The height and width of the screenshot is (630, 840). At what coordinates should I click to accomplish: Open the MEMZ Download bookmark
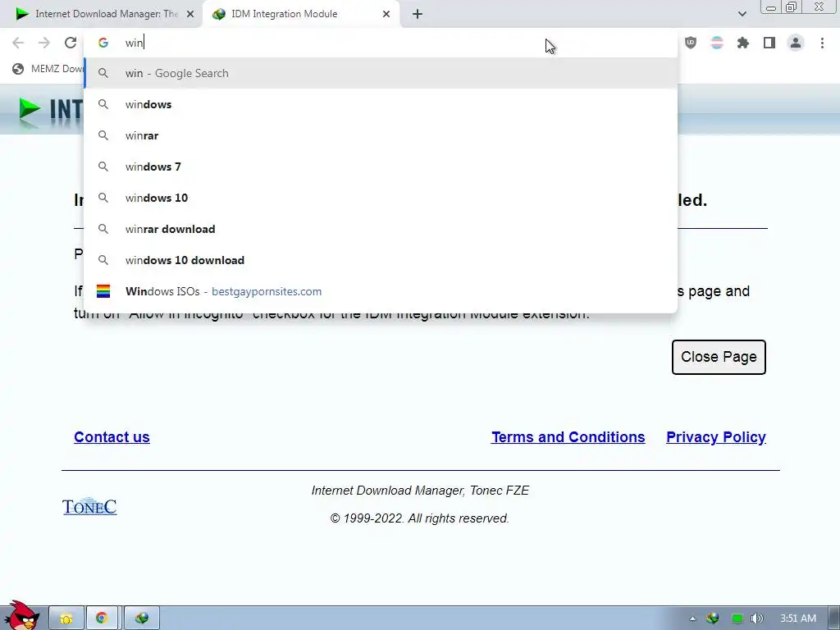tap(48, 69)
